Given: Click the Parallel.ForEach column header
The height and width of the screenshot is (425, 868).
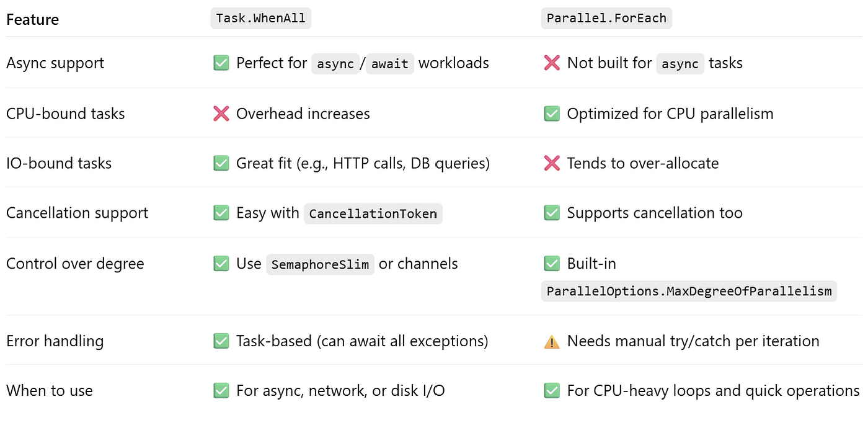Looking at the screenshot, I should 606,19.
